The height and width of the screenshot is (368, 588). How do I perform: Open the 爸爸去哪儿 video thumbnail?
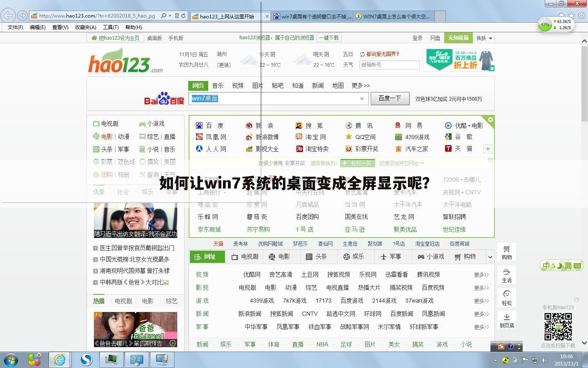coord(136,330)
